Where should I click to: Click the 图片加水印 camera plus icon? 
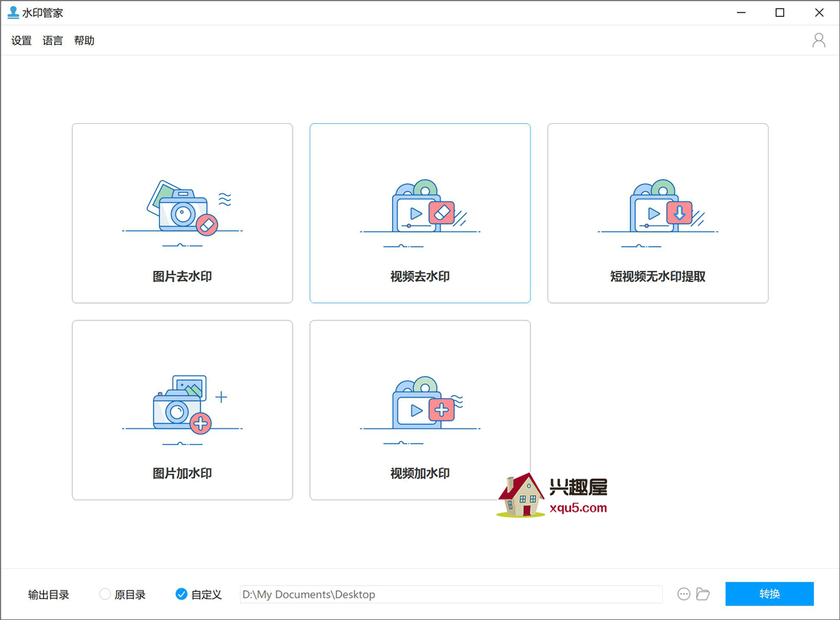tap(182, 404)
